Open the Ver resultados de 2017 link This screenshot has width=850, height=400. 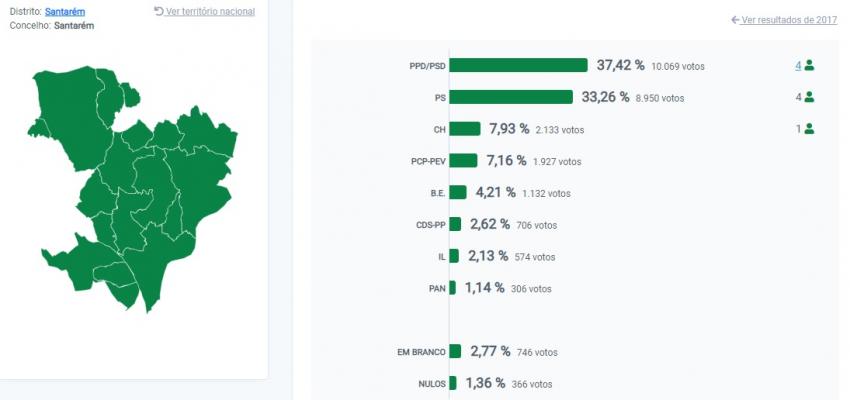point(789,20)
